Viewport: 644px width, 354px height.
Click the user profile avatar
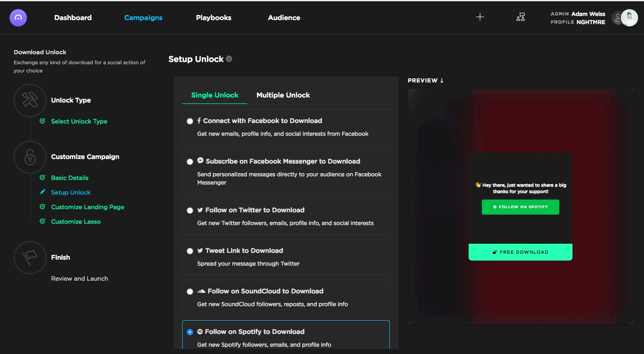point(629,18)
